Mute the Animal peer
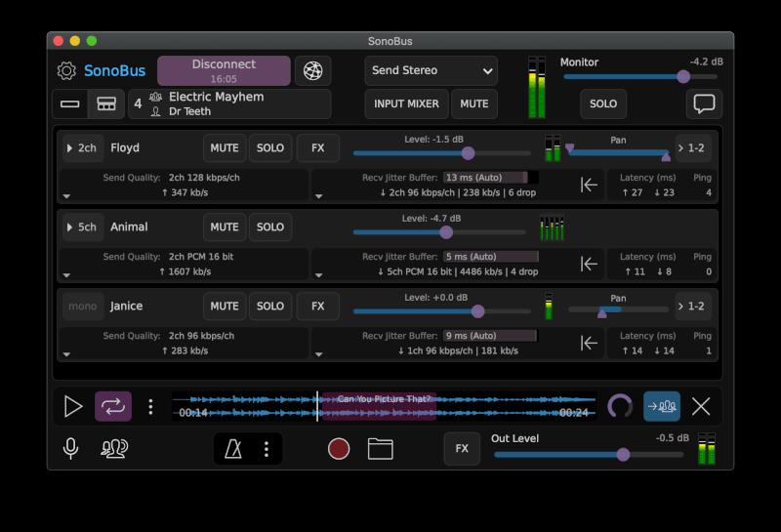This screenshot has height=532, width=781. 225,227
